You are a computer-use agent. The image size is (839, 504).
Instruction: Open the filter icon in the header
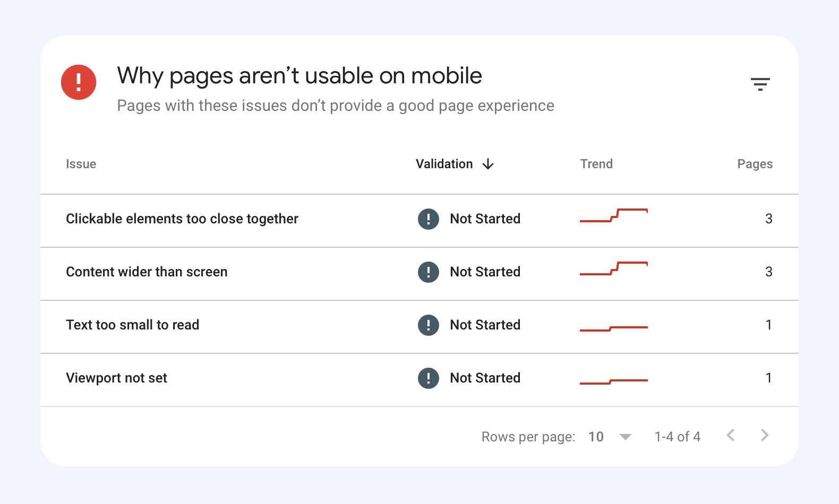tap(760, 84)
